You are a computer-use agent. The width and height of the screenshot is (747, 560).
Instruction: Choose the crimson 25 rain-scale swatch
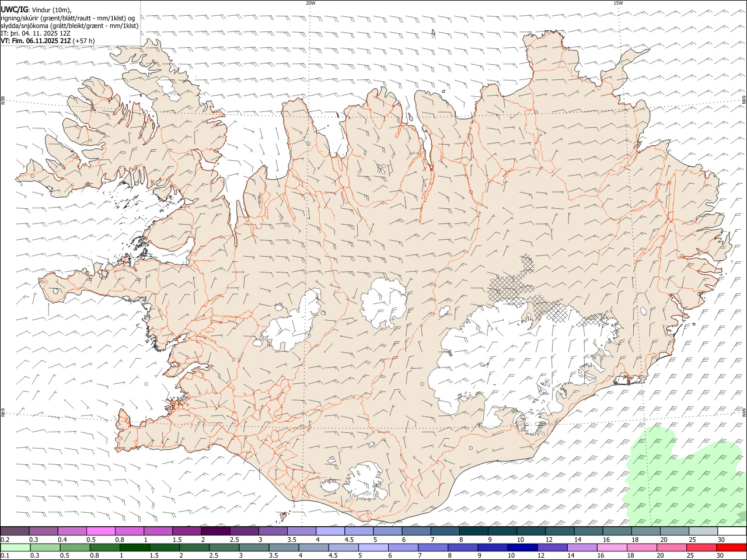pos(701,548)
